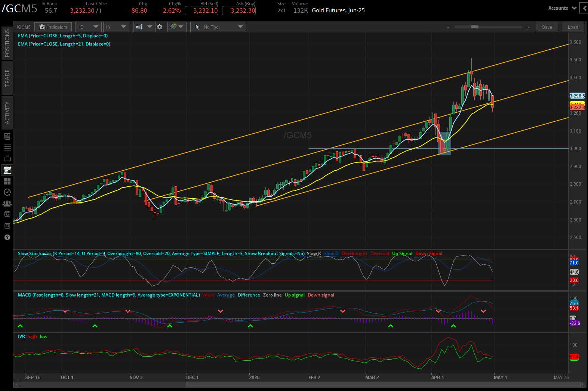Zoom out using the minus icon

coord(448,27)
